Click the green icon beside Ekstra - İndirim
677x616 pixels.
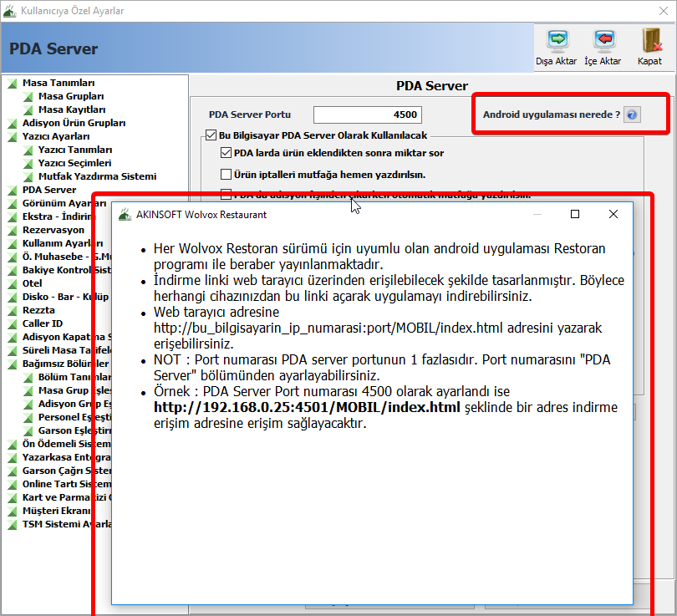pyautogui.click(x=12, y=217)
